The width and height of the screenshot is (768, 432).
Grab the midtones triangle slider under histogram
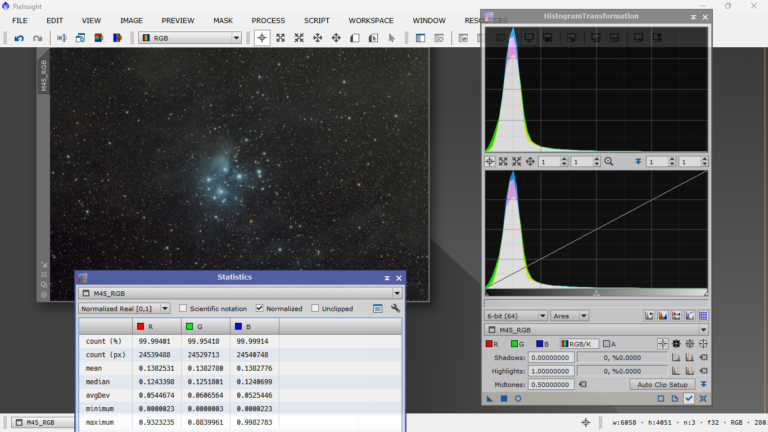pyautogui.click(x=597, y=293)
